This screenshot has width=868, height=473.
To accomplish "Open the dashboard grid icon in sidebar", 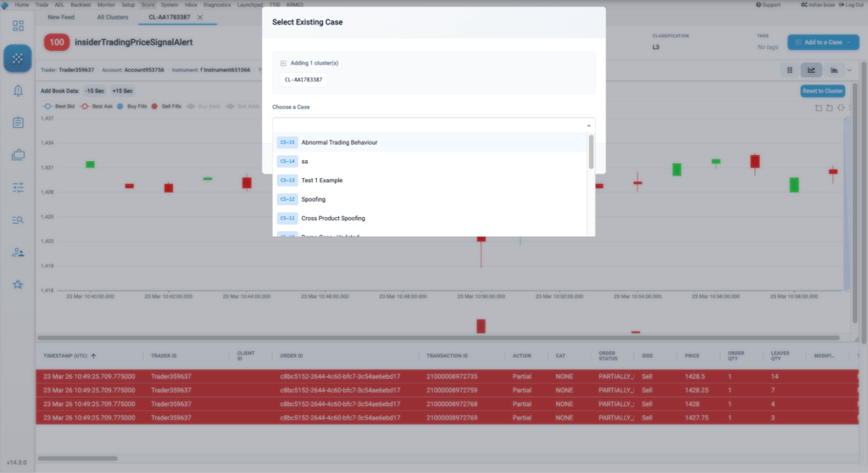I will (18, 25).
